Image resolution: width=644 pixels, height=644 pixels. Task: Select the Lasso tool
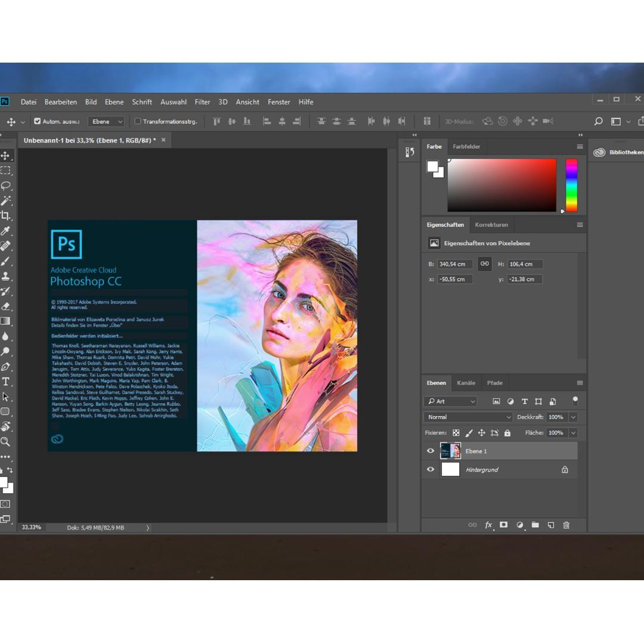5,185
